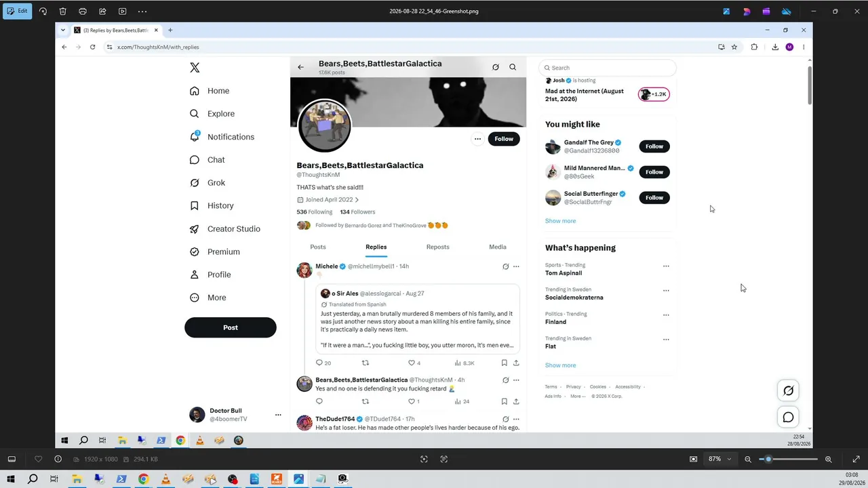868x488 pixels.
Task: Open the Clipchamp icon in Photos title bar
Action: click(766, 11)
